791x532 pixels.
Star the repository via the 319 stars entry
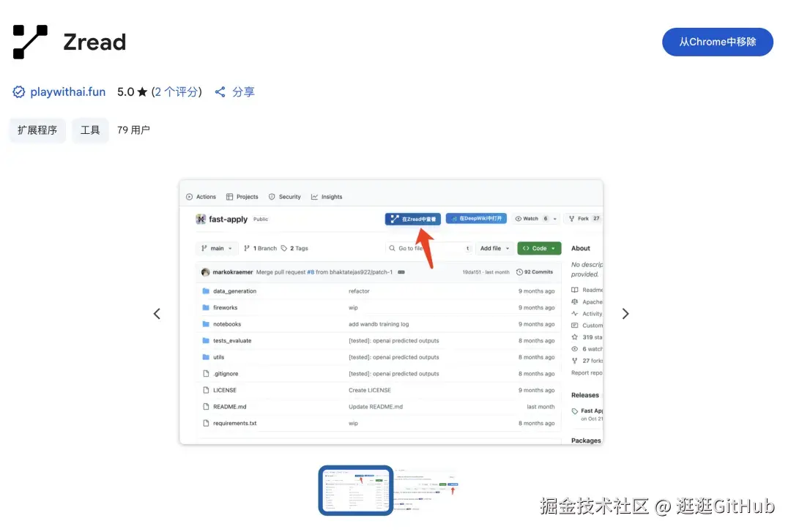585,337
